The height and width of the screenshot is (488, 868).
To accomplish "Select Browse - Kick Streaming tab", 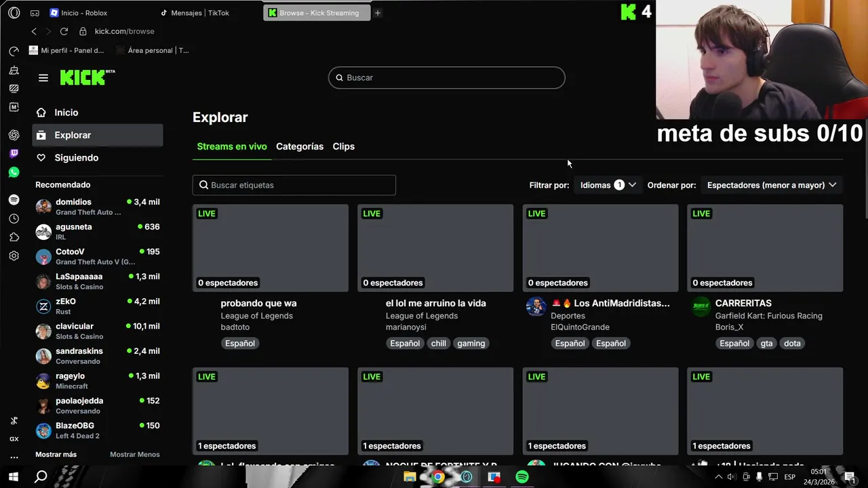I will click(317, 13).
